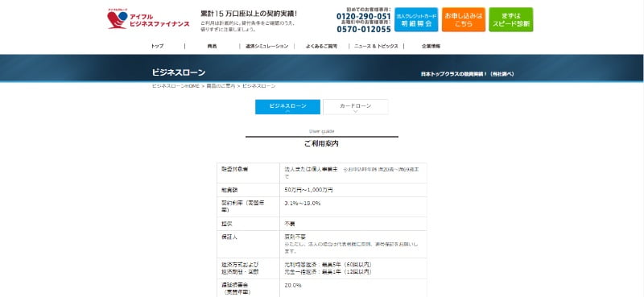Click the 法人または個人事業主 cell text
644x297 pixels.
tap(311, 169)
